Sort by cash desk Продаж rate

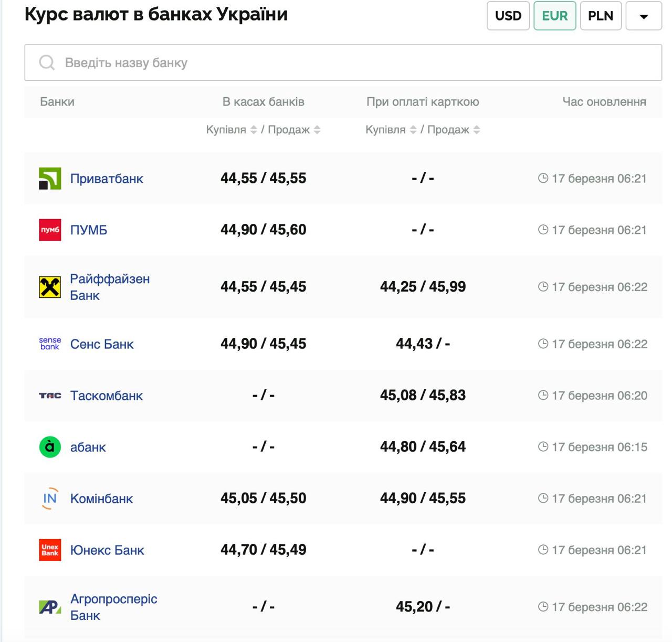(x=317, y=130)
